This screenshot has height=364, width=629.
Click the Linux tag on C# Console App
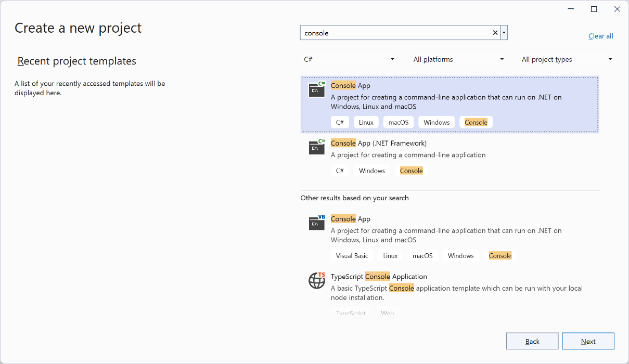366,122
